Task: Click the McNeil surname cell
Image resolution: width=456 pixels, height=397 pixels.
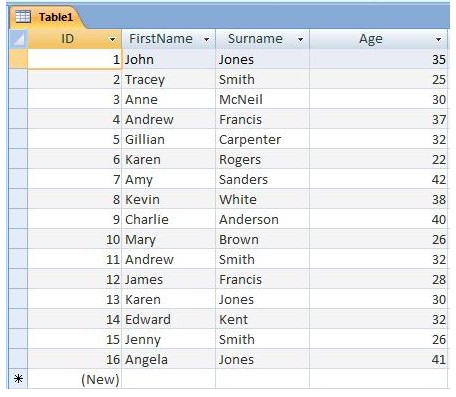Action: pyautogui.click(x=263, y=99)
